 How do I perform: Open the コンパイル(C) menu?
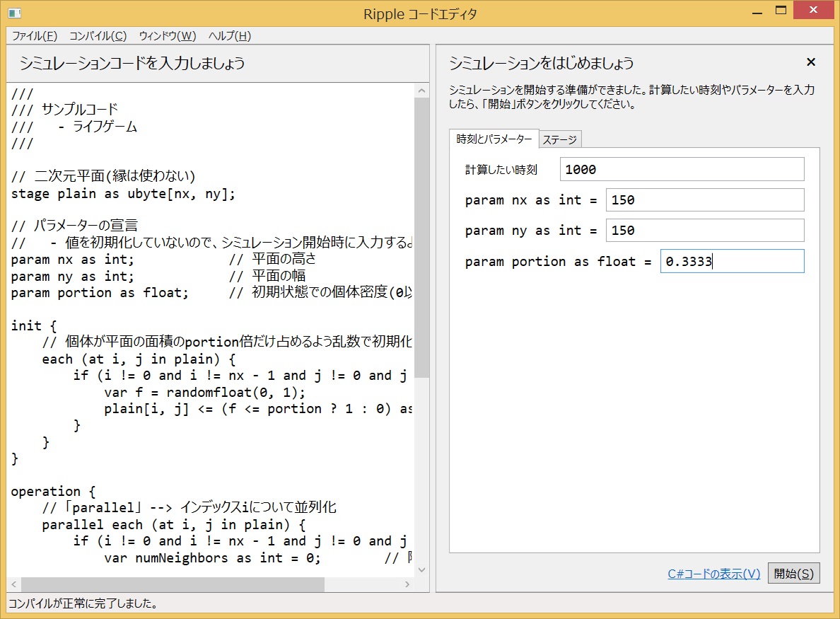click(98, 36)
